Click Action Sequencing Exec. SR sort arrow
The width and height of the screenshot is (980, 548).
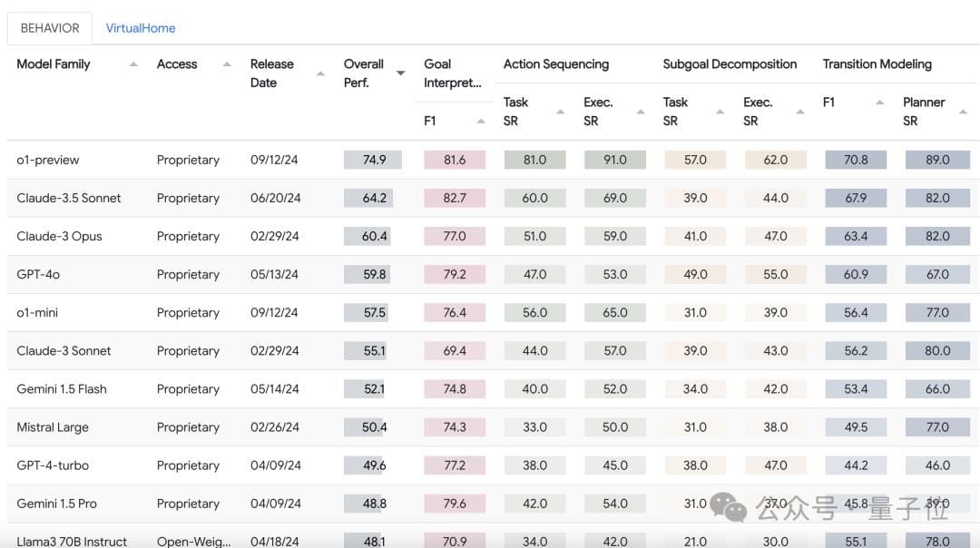click(x=641, y=112)
